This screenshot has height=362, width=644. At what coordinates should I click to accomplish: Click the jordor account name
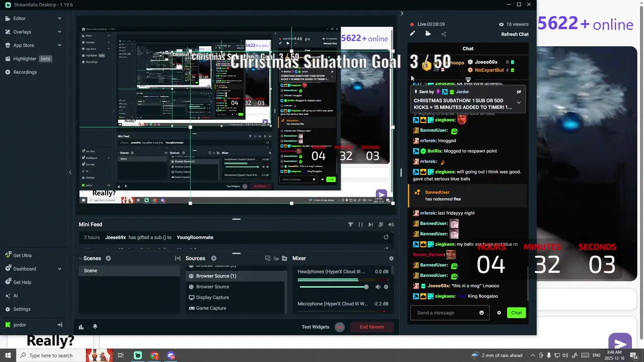coord(20,325)
